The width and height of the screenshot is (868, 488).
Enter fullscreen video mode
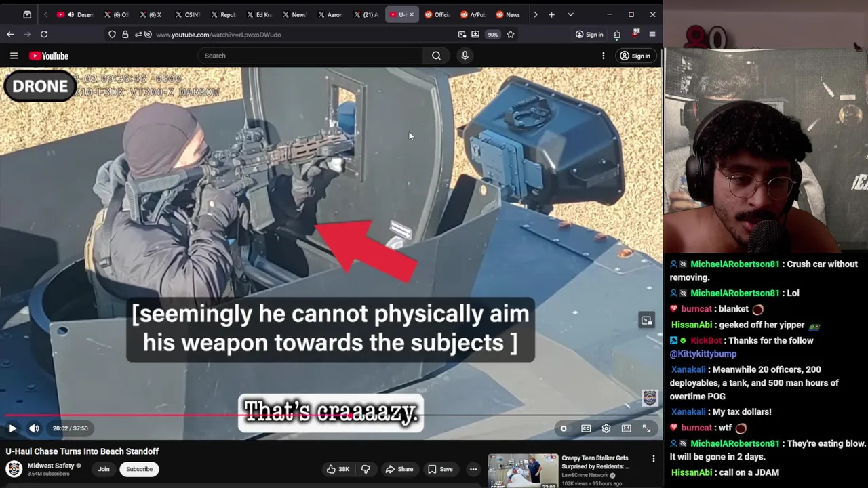(x=646, y=428)
